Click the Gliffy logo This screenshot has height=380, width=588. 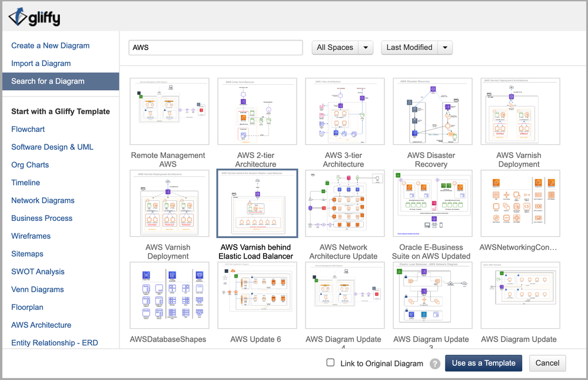click(35, 17)
